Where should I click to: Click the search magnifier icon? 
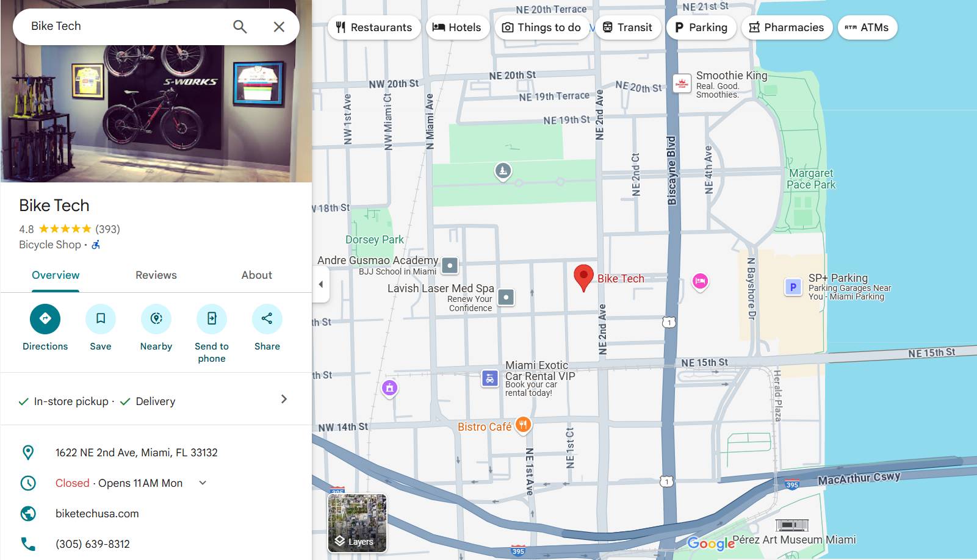point(240,26)
